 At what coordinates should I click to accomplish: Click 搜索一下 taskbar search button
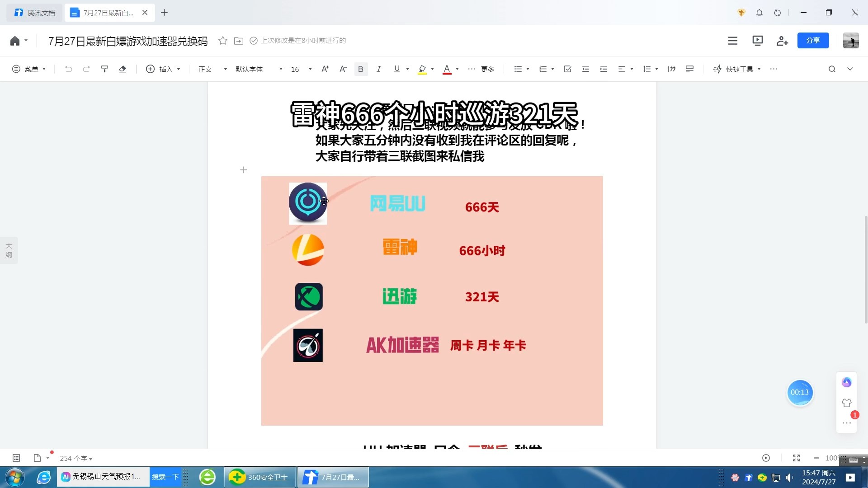coord(165,477)
